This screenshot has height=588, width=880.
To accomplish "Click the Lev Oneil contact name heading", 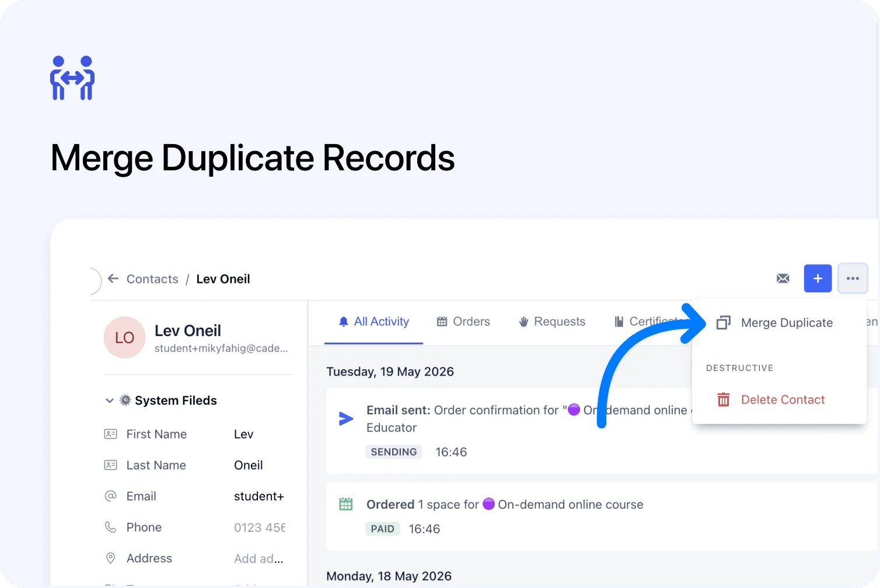I will [187, 331].
